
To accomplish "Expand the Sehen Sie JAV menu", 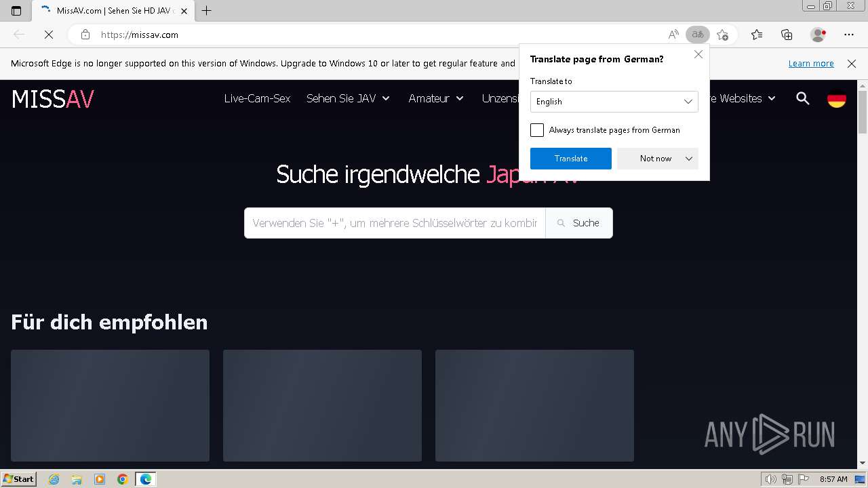I will coord(348,98).
